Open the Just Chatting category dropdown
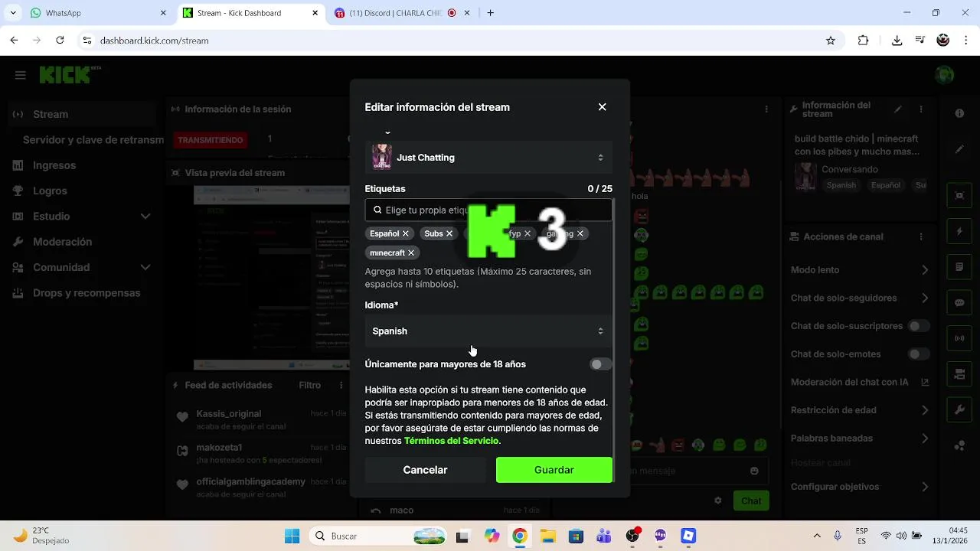980x551 pixels. coord(488,158)
